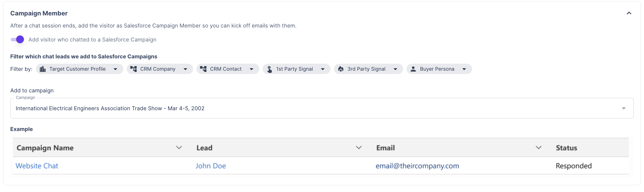Expand the CRM Company filter arrow

(185, 69)
